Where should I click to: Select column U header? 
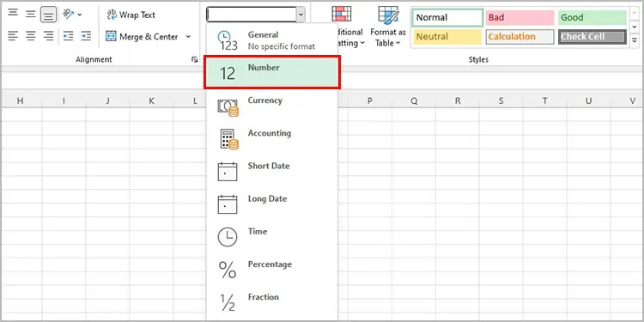pos(589,100)
